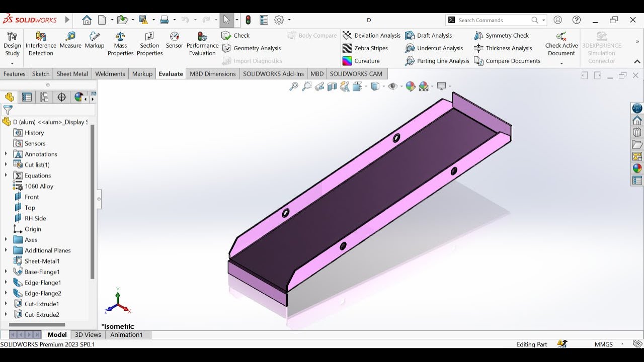The height and width of the screenshot is (362, 644).
Task: Select the Front plane
Action: [x=32, y=197]
